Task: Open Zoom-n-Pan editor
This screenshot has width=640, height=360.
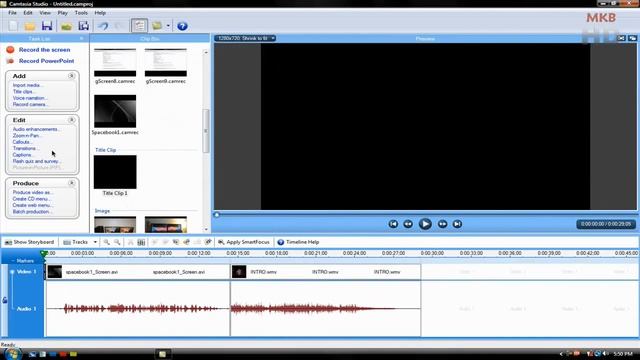Action: point(27,136)
